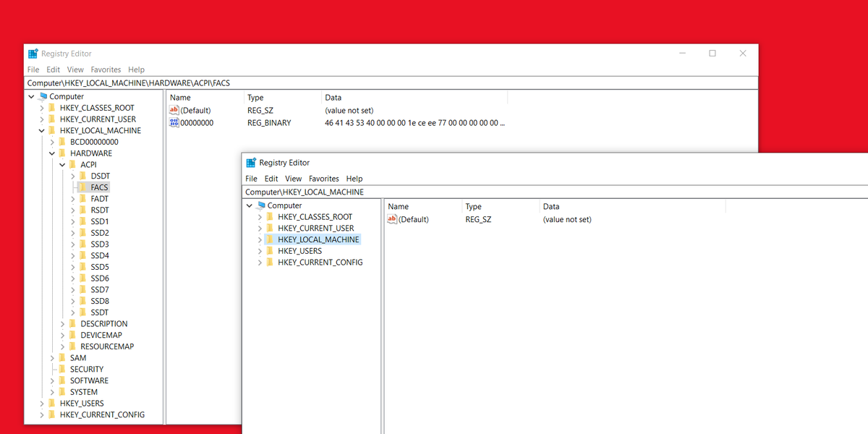Expand the DSDT node
This screenshot has width=868, height=434.
click(x=73, y=176)
